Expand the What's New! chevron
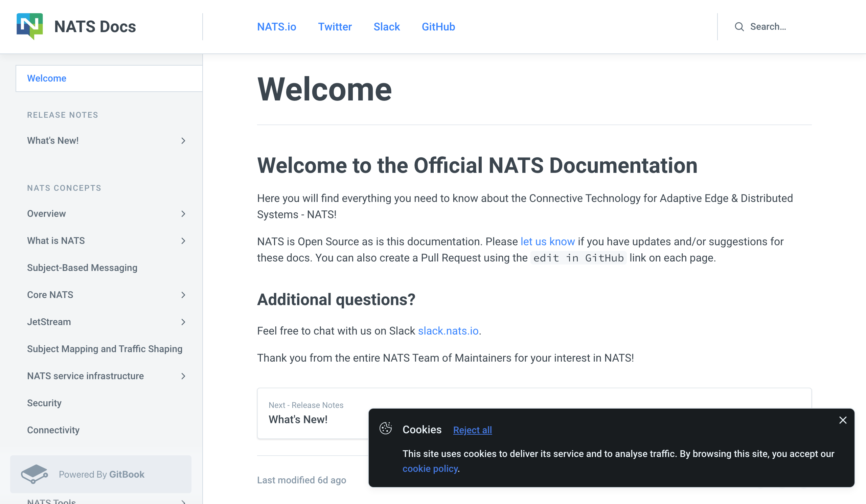The image size is (866, 504). coord(183,140)
